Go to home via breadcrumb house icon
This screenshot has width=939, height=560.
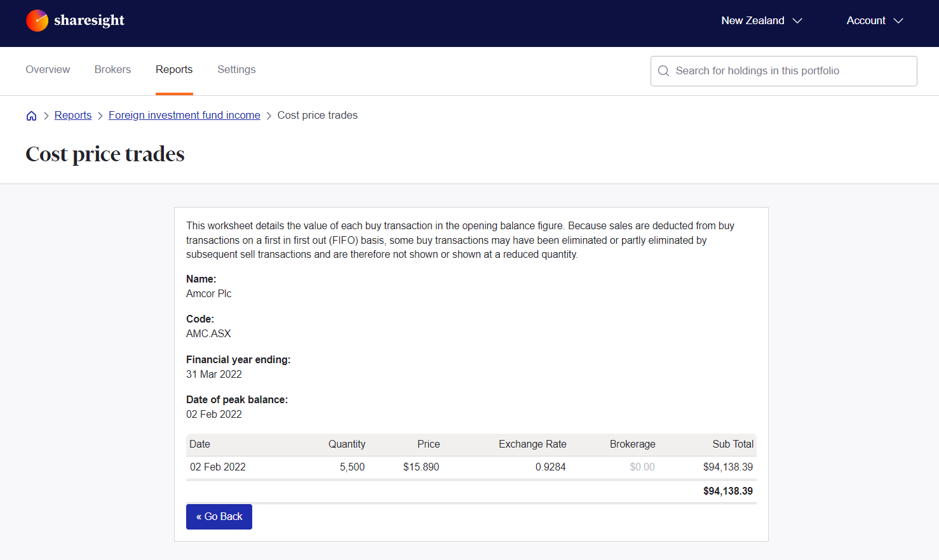[x=31, y=116]
